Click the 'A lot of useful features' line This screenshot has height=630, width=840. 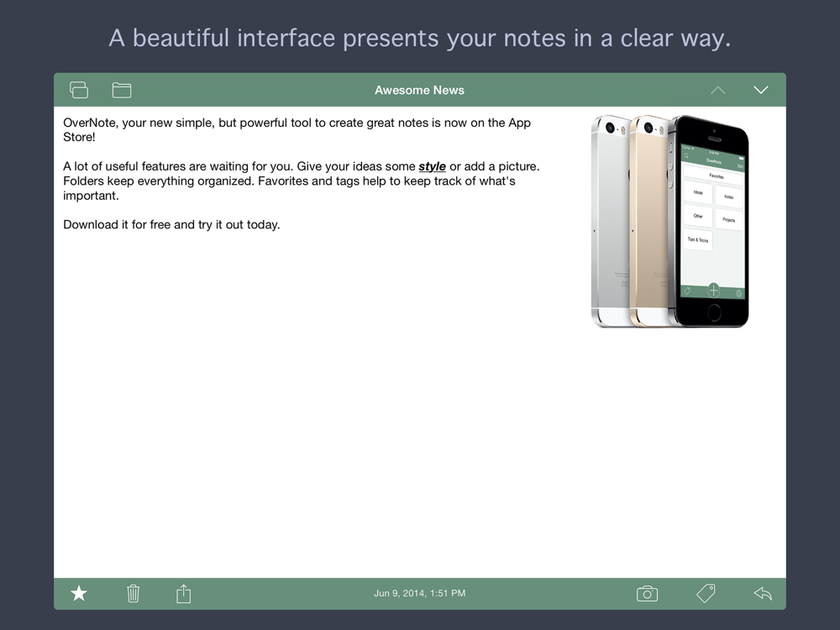point(301,166)
